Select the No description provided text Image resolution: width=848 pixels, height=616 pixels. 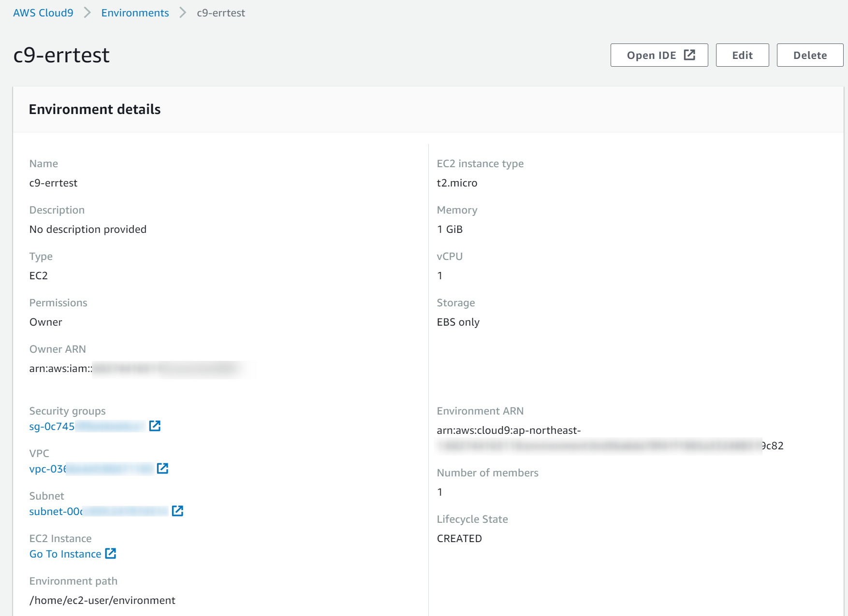[88, 229]
